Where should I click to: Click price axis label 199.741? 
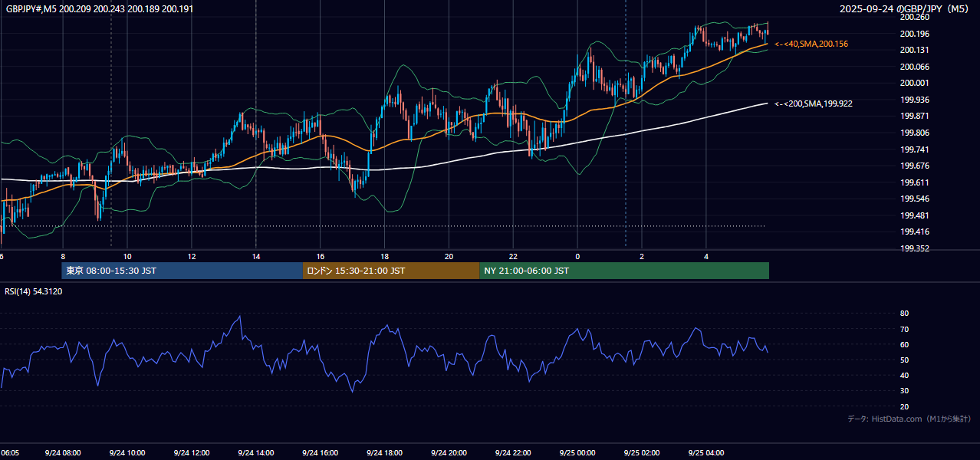914,149
